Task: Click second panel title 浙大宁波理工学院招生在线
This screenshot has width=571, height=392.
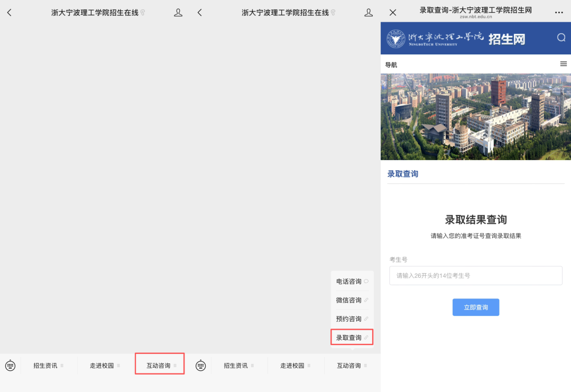Action: 285,13
